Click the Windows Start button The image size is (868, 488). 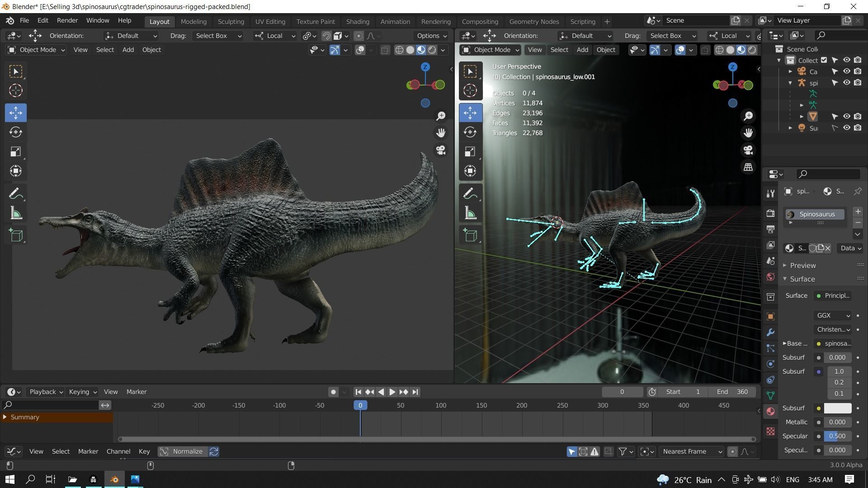(x=9, y=479)
